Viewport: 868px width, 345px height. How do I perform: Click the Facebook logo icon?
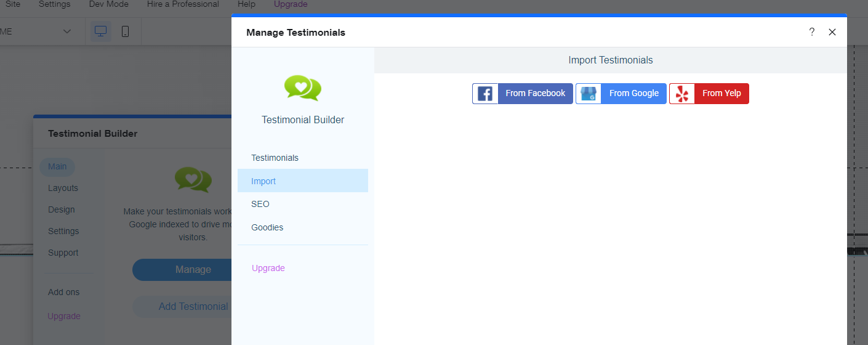click(485, 94)
